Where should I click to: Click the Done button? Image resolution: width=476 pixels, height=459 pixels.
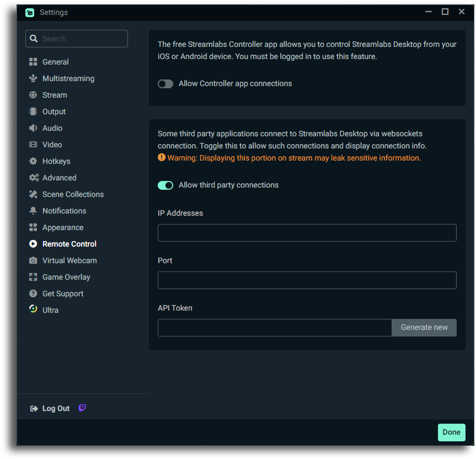(x=451, y=432)
